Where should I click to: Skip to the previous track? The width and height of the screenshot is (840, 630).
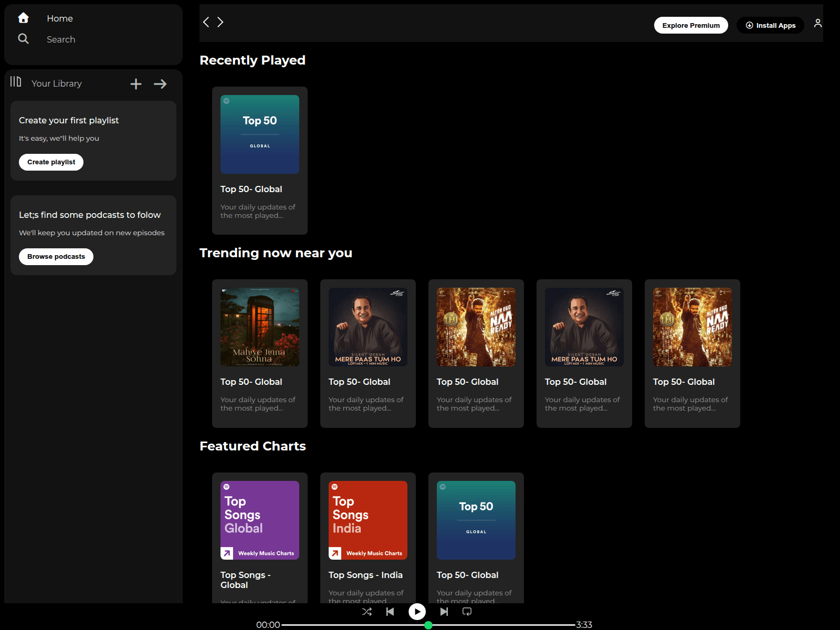click(390, 612)
